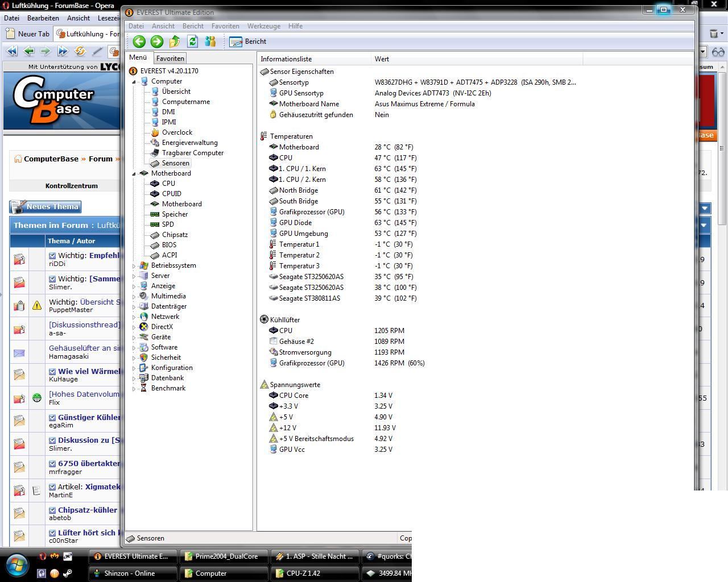Open the Hilfe menu
The width and height of the screenshot is (728, 582).
[x=295, y=26]
